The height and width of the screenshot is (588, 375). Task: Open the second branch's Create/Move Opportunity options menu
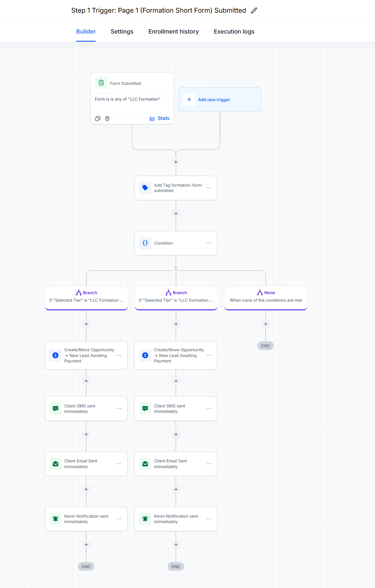pyautogui.click(x=209, y=355)
